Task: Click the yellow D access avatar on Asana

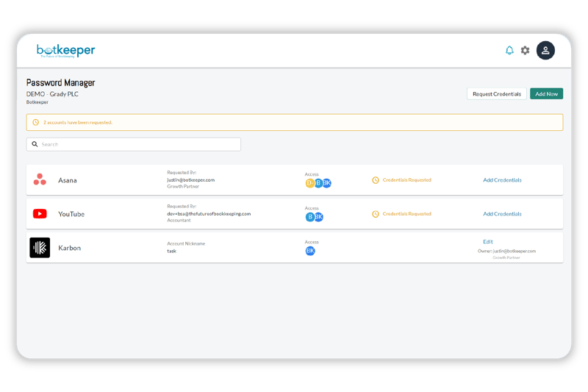Action: tap(309, 183)
